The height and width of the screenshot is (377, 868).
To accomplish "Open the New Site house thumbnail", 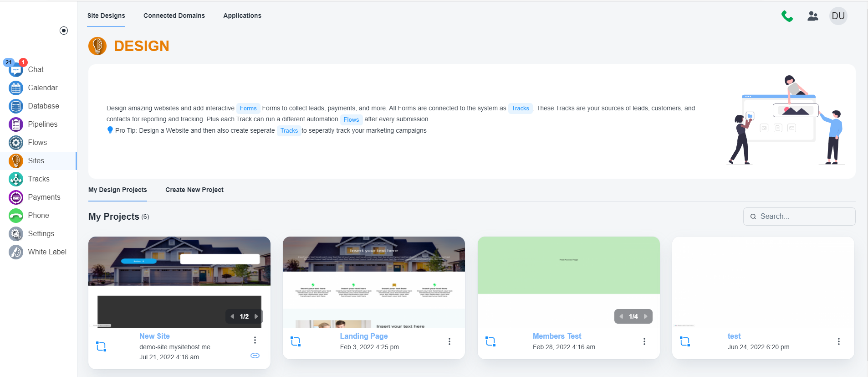I will tap(179, 282).
